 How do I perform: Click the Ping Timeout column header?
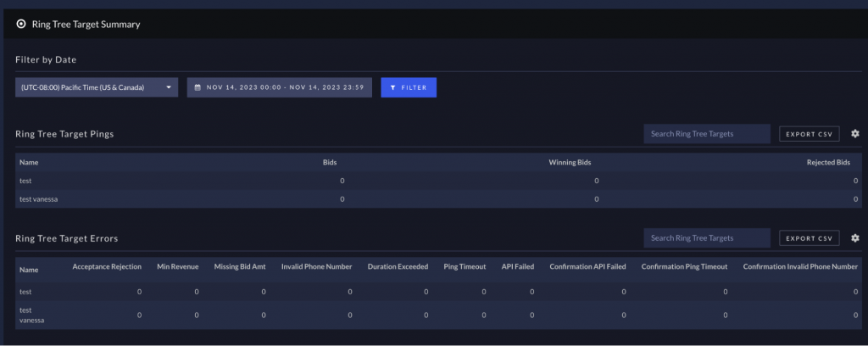coord(465,266)
